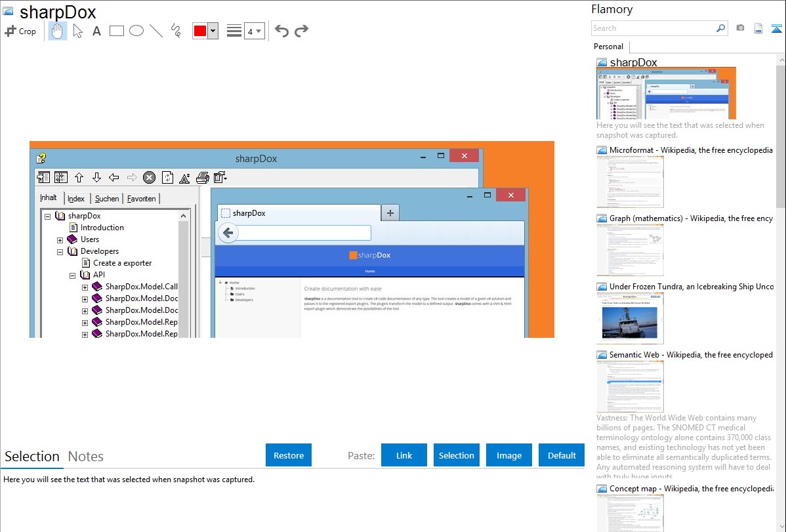Screen dimensions: 786x532
Task: Open the Personal tab
Action: [x=608, y=47]
